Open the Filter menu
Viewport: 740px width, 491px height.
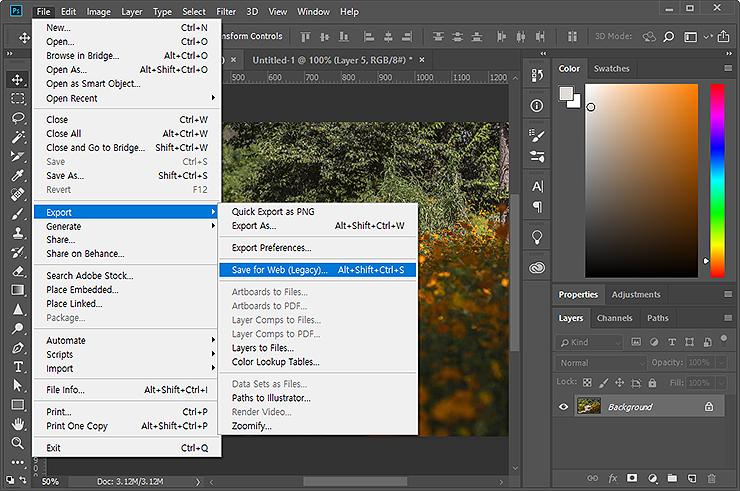(226, 12)
